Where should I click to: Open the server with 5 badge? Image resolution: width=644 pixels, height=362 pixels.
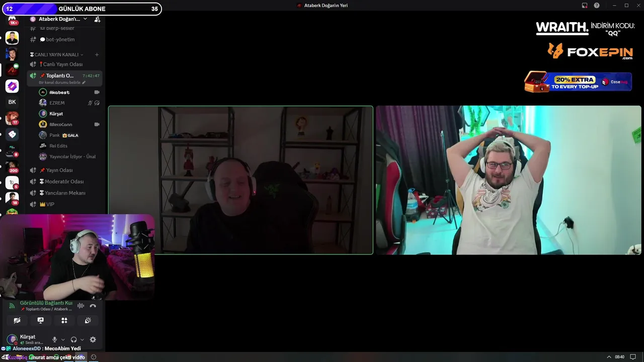(x=12, y=183)
